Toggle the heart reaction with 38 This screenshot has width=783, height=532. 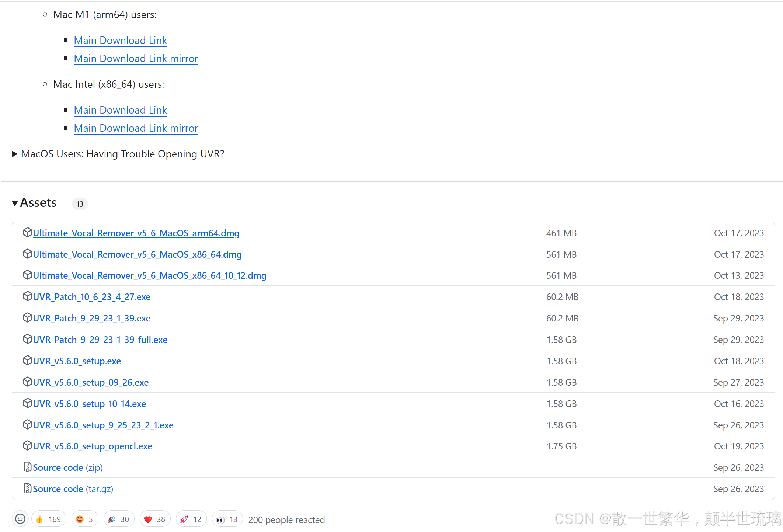click(x=155, y=519)
